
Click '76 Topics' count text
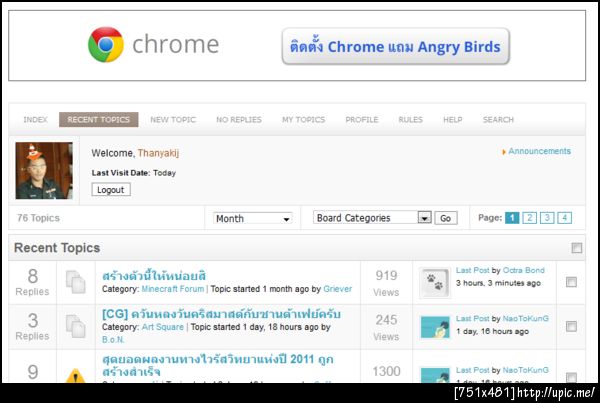[38, 218]
